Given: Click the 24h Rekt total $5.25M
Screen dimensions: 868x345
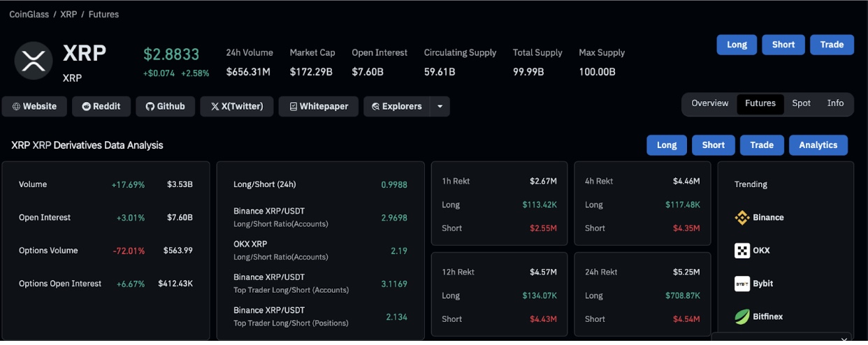Looking at the screenshot, I should [x=686, y=272].
